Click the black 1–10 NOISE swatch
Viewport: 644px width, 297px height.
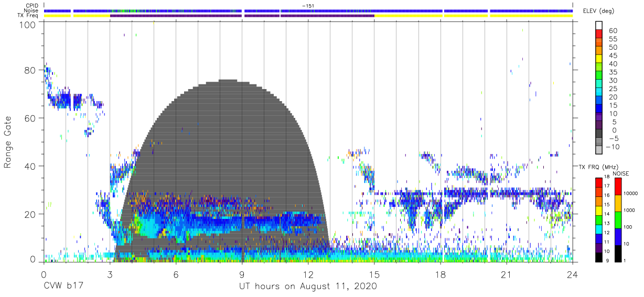[x=617, y=253]
